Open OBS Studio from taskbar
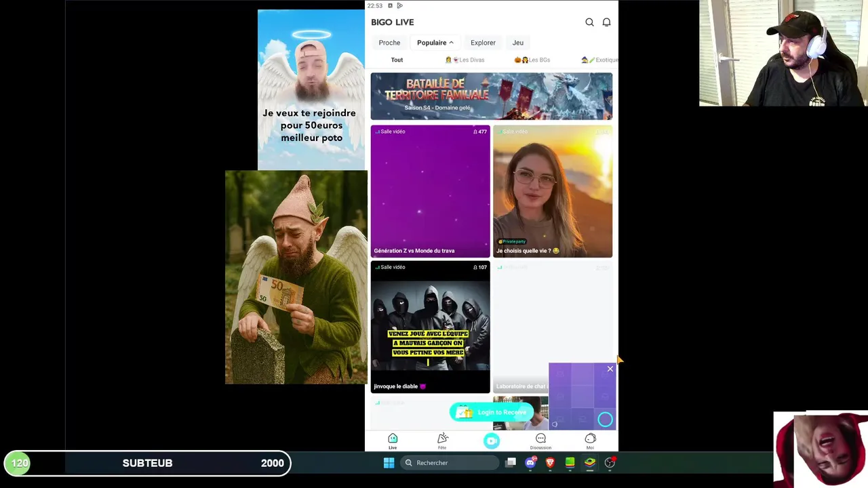Viewport: 868px width, 488px height. pos(610,463)
